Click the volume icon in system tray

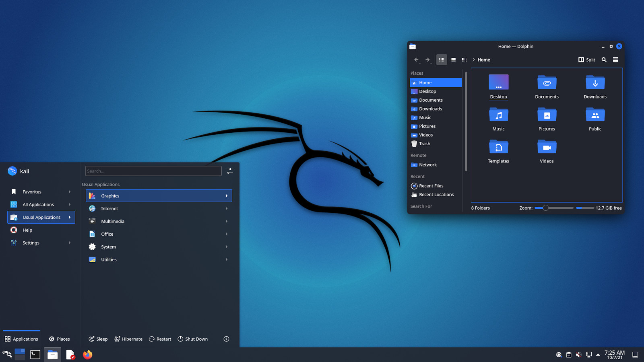(578, 354)
